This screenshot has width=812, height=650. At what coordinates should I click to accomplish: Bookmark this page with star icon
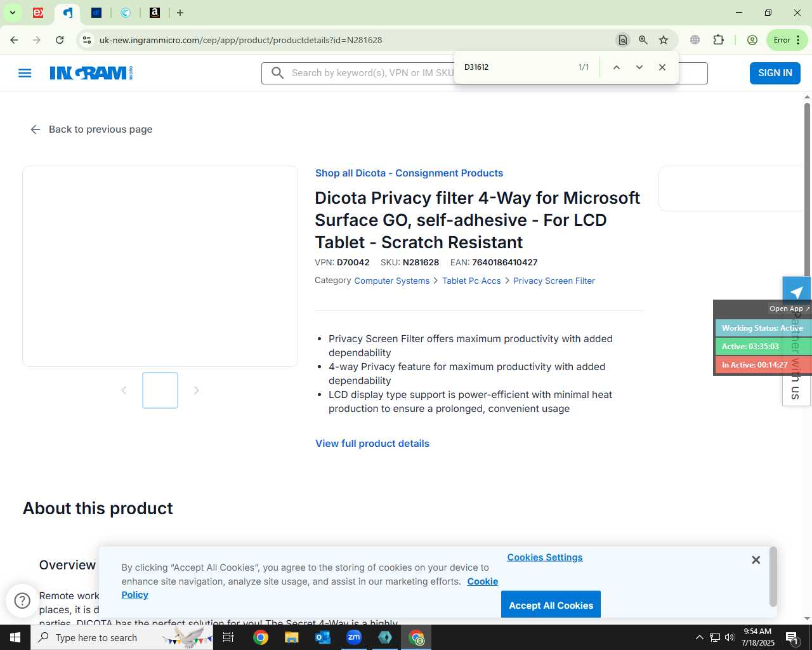(x=664, y=40)
